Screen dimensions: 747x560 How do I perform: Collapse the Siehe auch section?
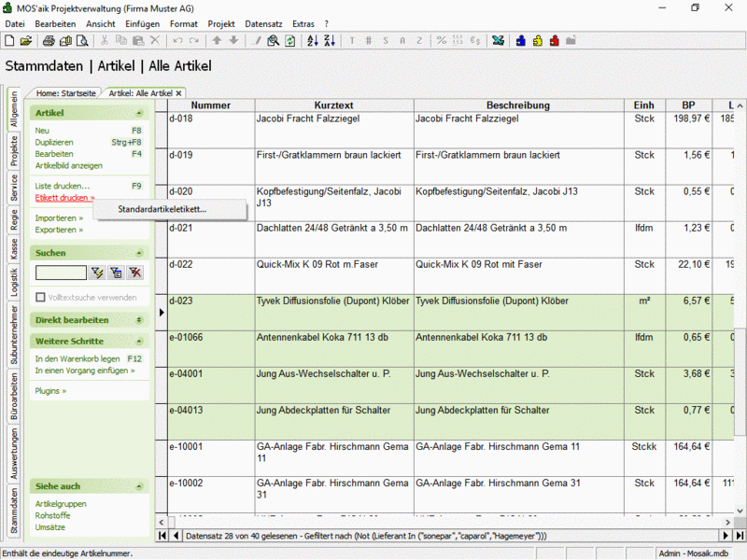click(x=139, y=486)
